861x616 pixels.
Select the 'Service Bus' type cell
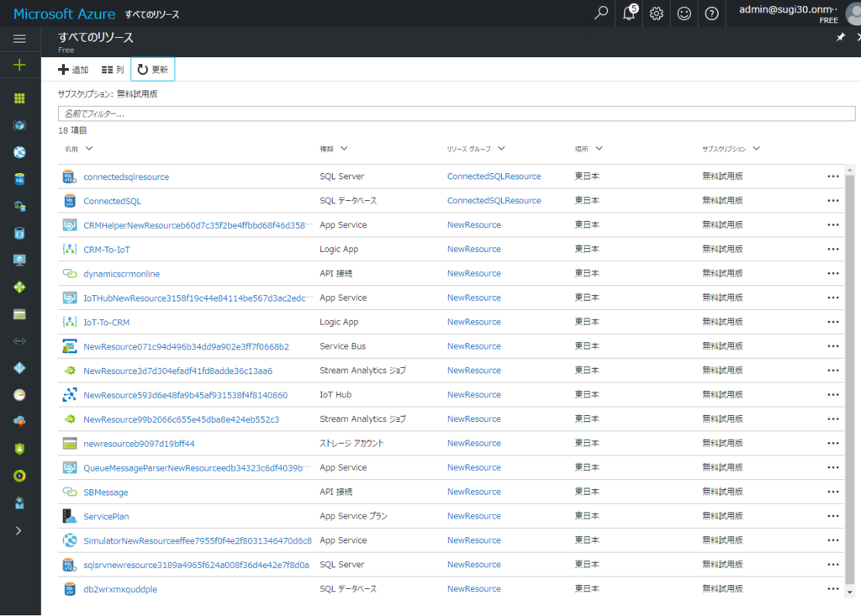pyautogui.click(x=343, y=346)
